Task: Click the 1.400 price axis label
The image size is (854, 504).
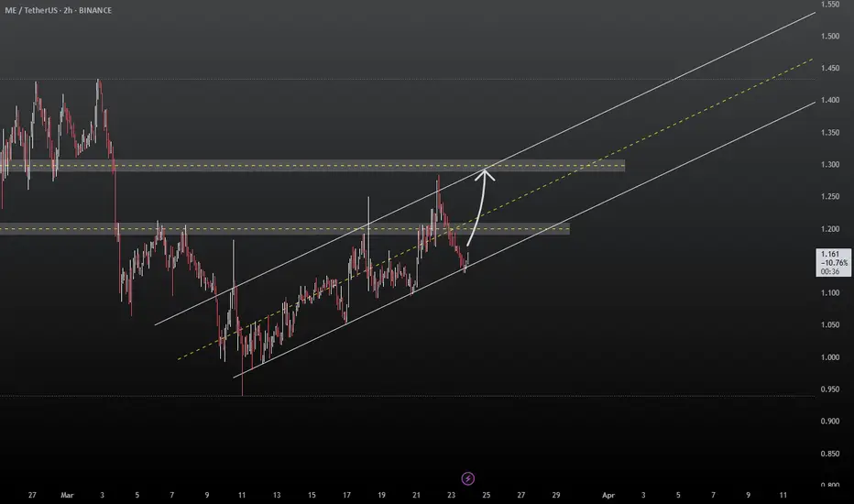Action: 830,100
